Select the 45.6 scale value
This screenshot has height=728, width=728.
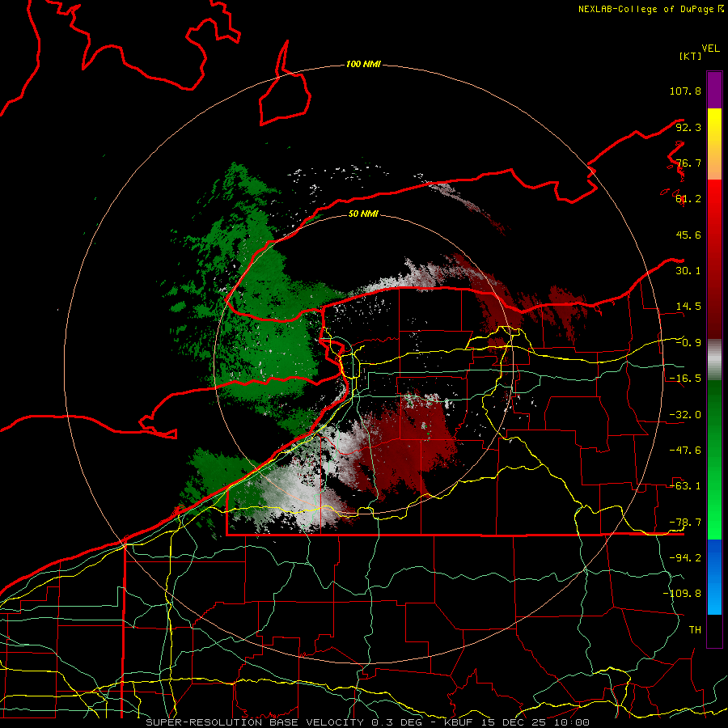tap(688, 235)
